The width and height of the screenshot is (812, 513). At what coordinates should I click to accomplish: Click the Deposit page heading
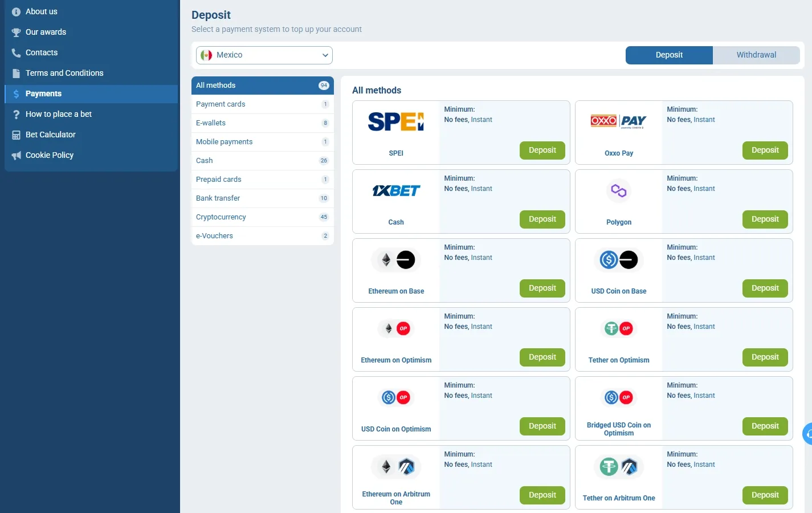click(x=211, y=15)
